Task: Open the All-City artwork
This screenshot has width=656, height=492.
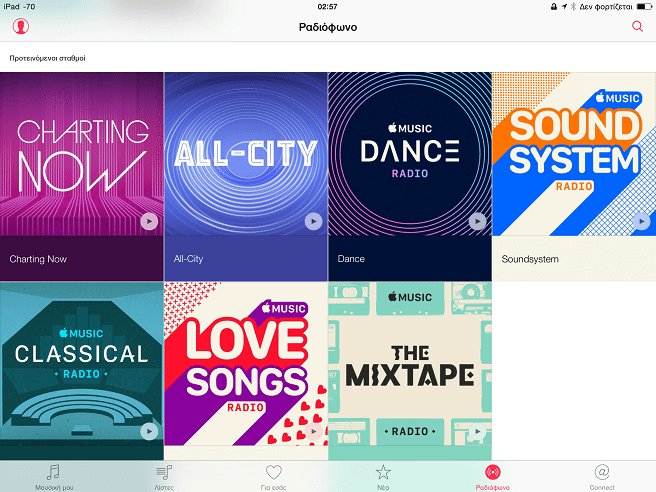Action: pos(246,154)
